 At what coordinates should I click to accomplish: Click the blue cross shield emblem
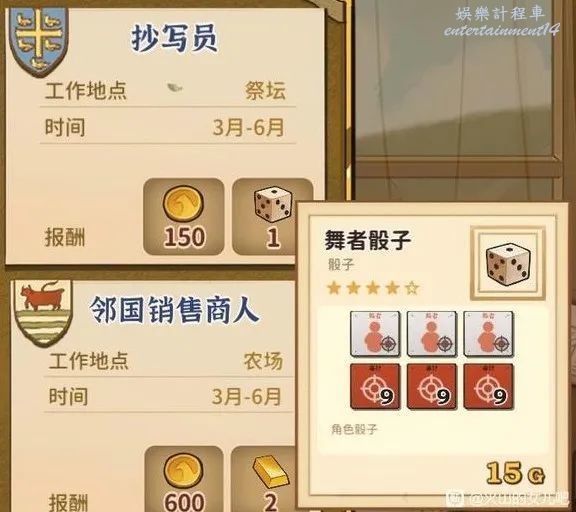39,40
